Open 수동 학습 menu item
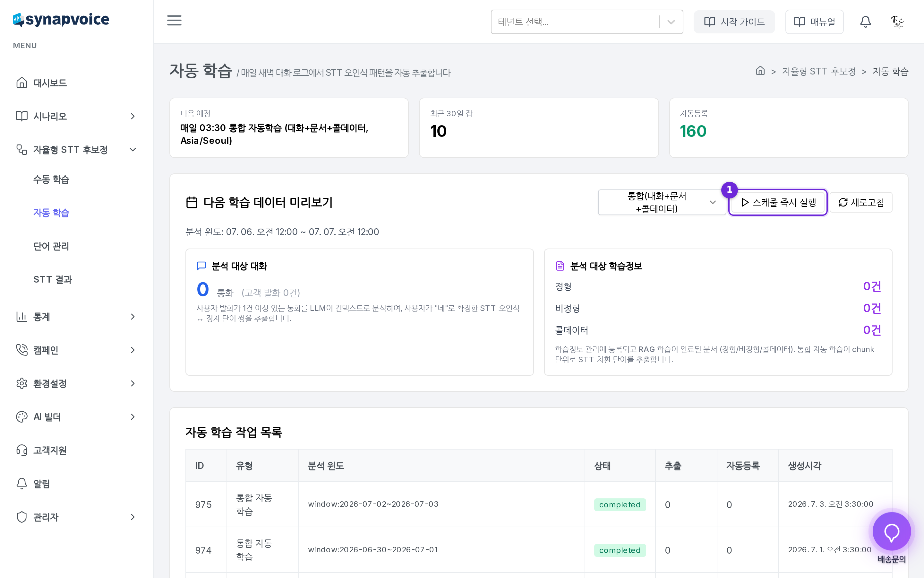Screen dimensions: 924x578 tap(51, 179)
